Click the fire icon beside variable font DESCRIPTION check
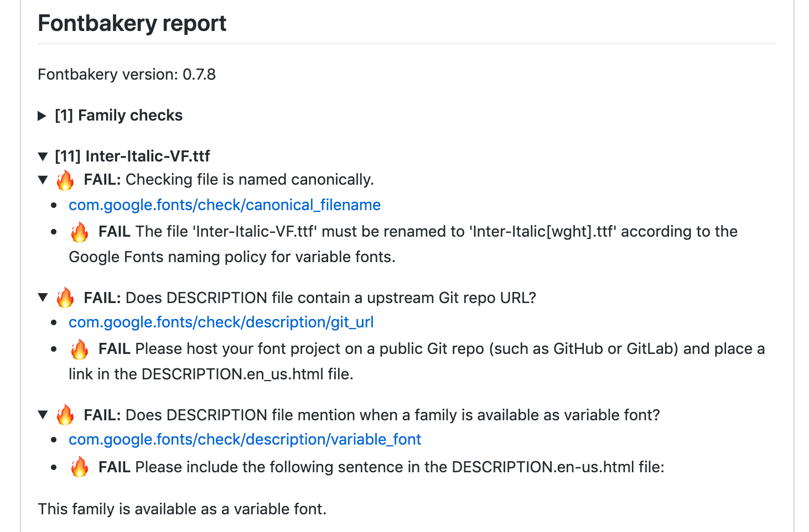809x532 pixels. 65,414
